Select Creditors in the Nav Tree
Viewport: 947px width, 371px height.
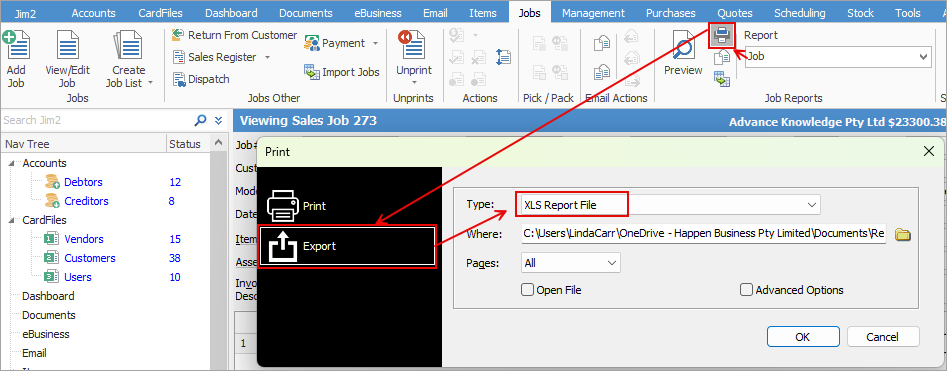click(x=86, y=201)
